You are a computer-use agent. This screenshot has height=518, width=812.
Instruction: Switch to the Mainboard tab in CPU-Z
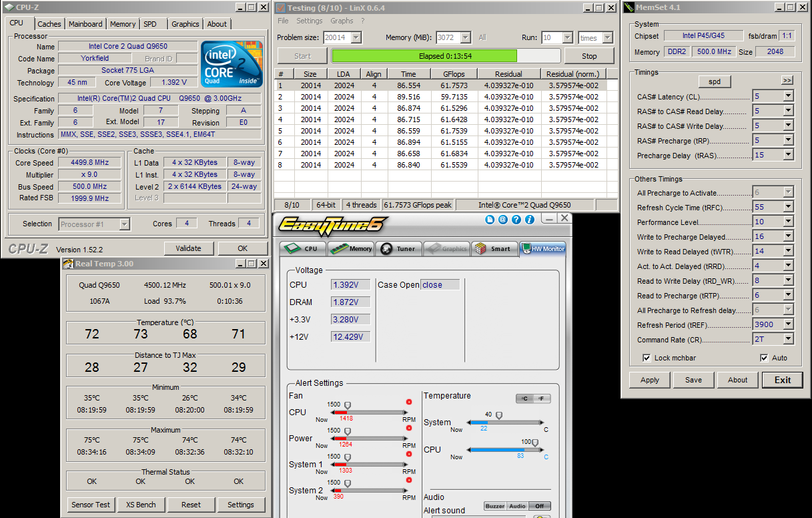click(x=85, y=24)
